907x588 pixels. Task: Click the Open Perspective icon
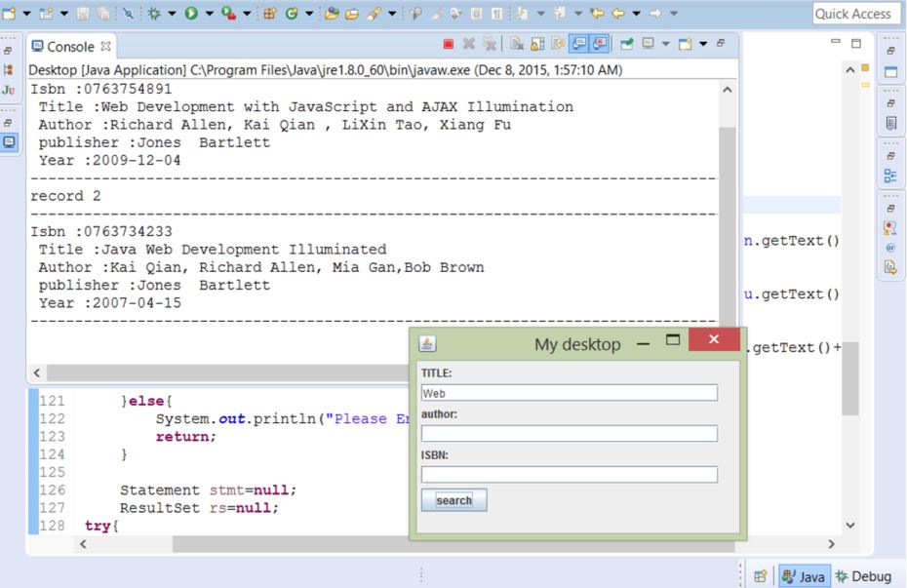[760, 576]
